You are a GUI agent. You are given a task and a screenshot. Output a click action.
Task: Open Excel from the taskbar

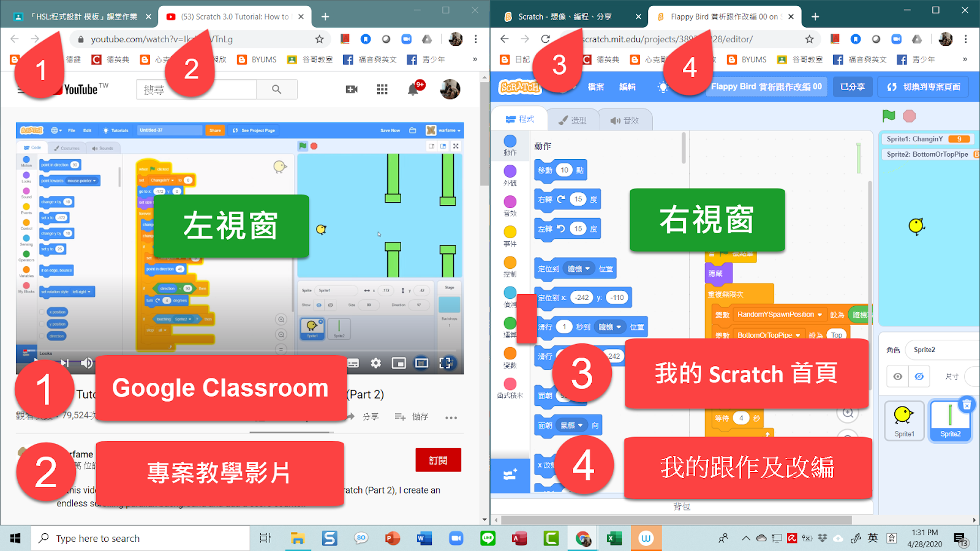[614, 538]
